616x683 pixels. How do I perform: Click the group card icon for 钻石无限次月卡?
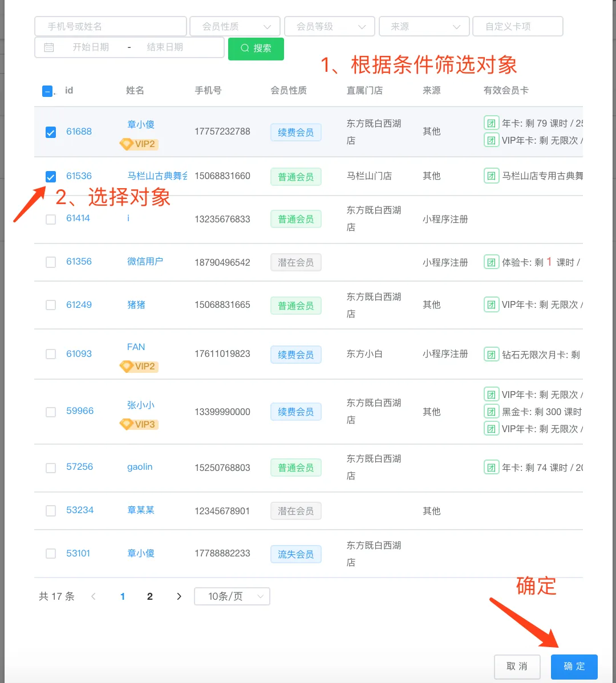(491, 355)
